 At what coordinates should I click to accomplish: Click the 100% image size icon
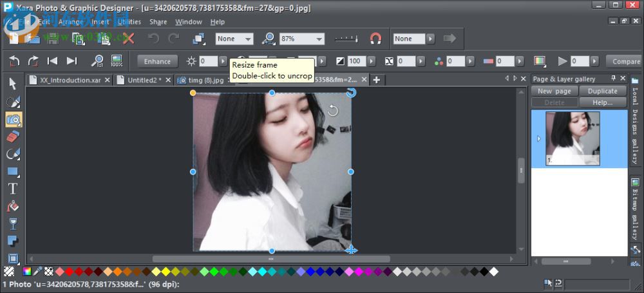[x=117, y=61]
